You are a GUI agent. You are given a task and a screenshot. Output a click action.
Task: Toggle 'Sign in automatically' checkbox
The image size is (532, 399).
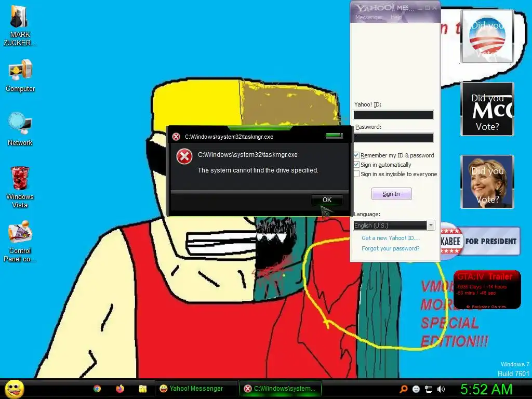pyautogui.click(x=356, y=165)
